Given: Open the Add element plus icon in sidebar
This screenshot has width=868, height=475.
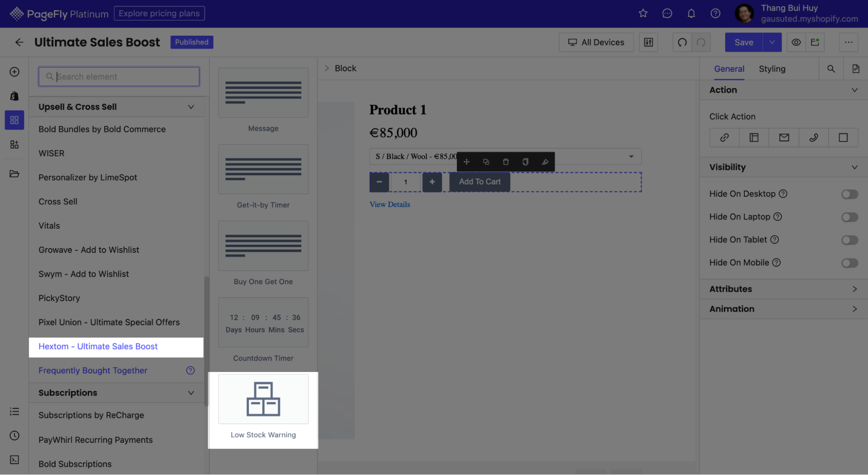Looking at the screenshot, I should pos(14,72).
